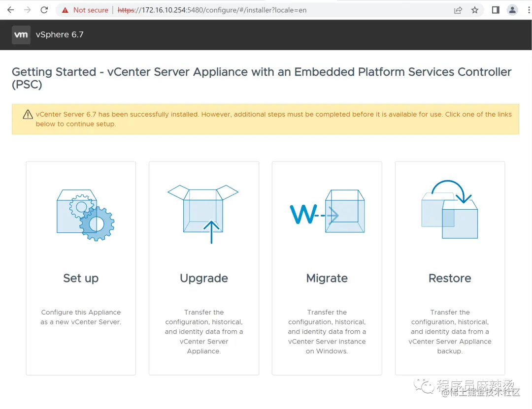Select the Upgrade option title
The width and height of the screenshot is (532, 409).
[x=204, y=278]
